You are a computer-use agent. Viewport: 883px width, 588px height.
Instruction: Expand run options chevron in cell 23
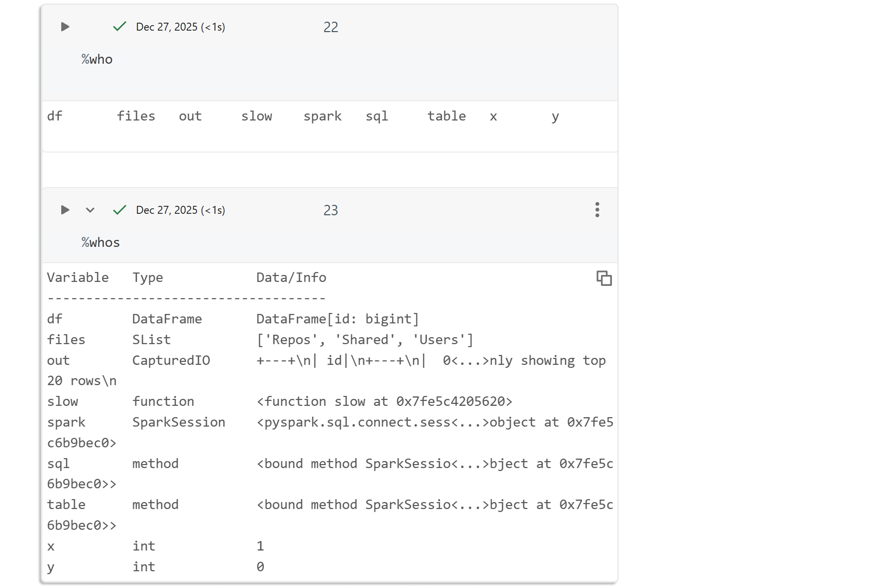(90, 210)
